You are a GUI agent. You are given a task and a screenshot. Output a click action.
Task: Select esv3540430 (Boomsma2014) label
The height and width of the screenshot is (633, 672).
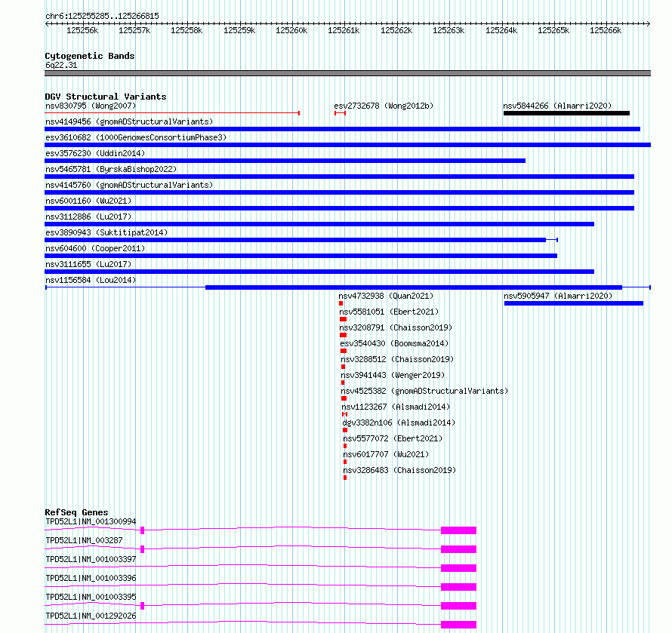point(394,343)
